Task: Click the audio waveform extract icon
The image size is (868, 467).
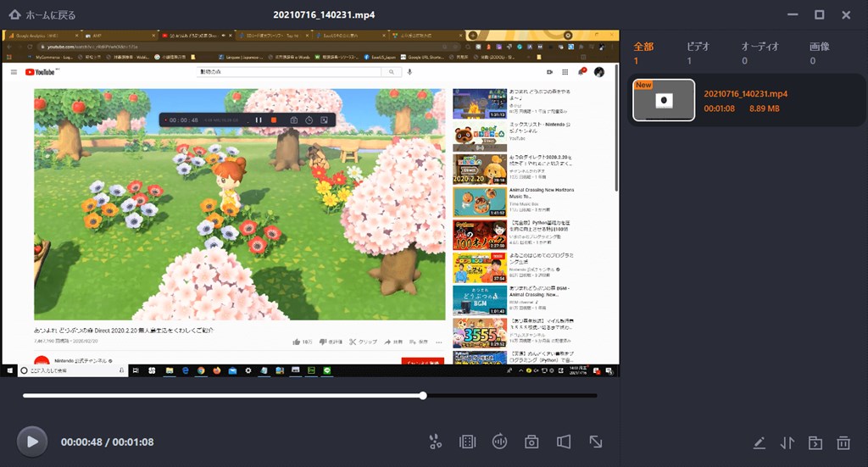Action: (499, 442)
